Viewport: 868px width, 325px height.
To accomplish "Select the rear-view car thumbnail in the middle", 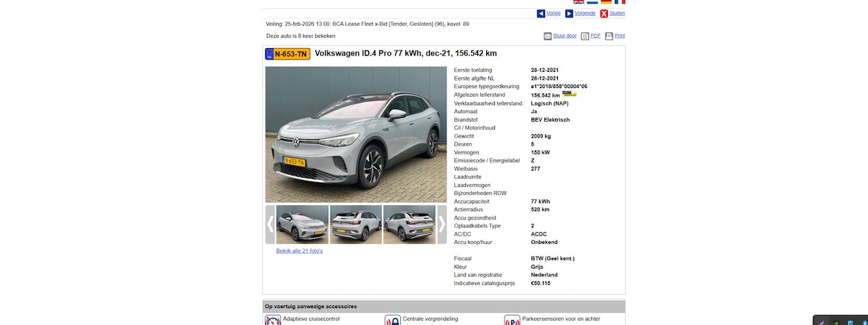I will click(x=356, y=224).
